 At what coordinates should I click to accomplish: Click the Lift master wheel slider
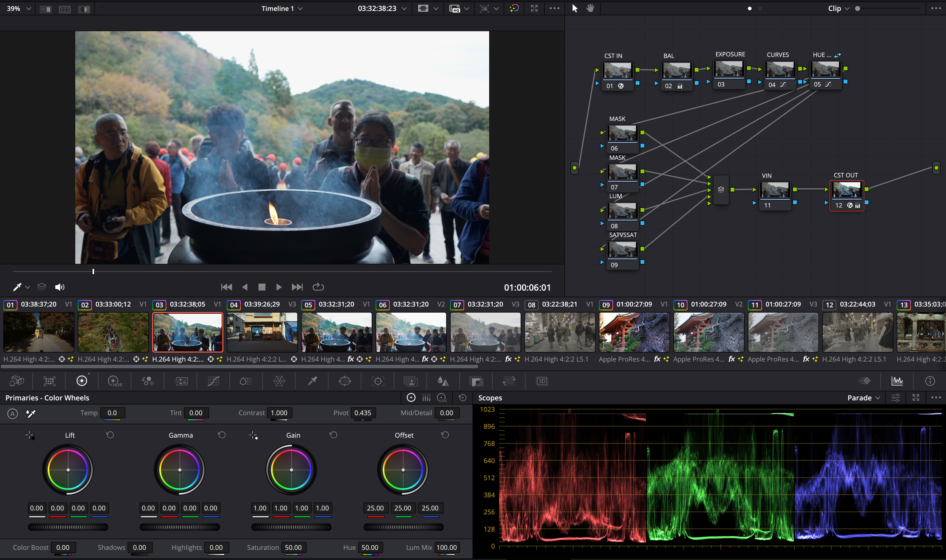68,527
